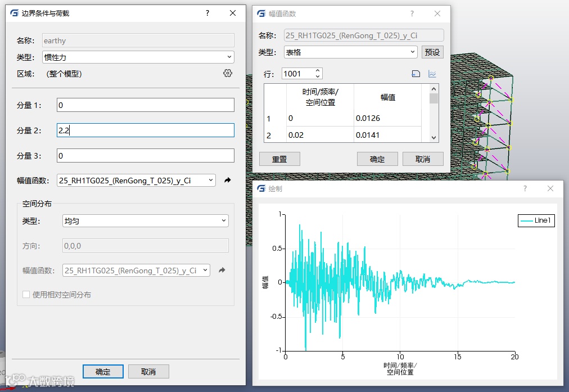Click plot chart icon in 幅值函数 dialog
The width and height of the screenshot is (569, 392).
tap(432, 74)
